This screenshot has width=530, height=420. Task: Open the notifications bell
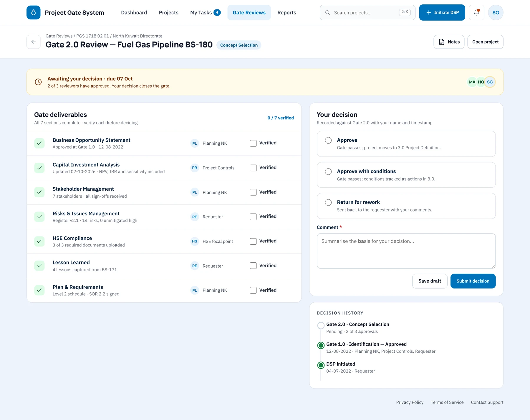(x=476, y=12)
